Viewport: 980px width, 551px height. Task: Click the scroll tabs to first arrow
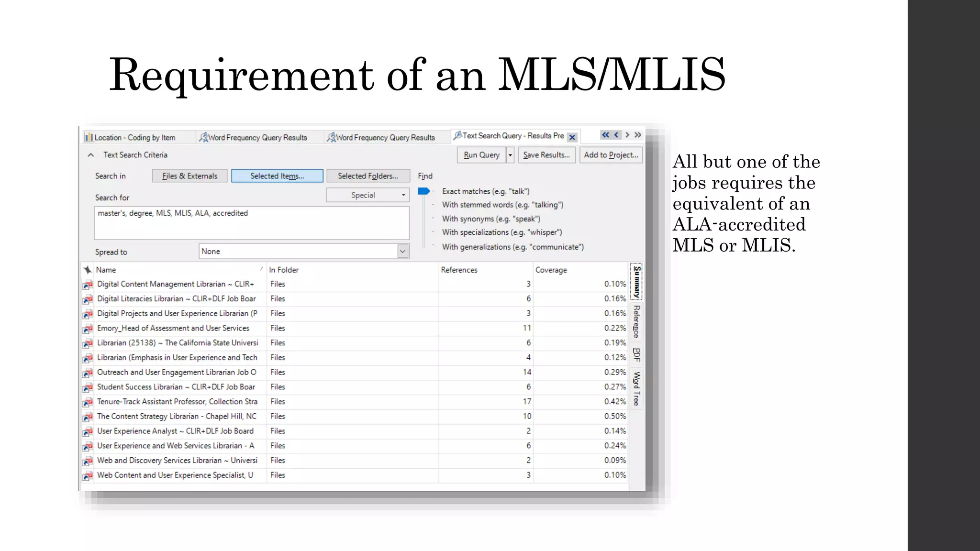pos(606,135)
